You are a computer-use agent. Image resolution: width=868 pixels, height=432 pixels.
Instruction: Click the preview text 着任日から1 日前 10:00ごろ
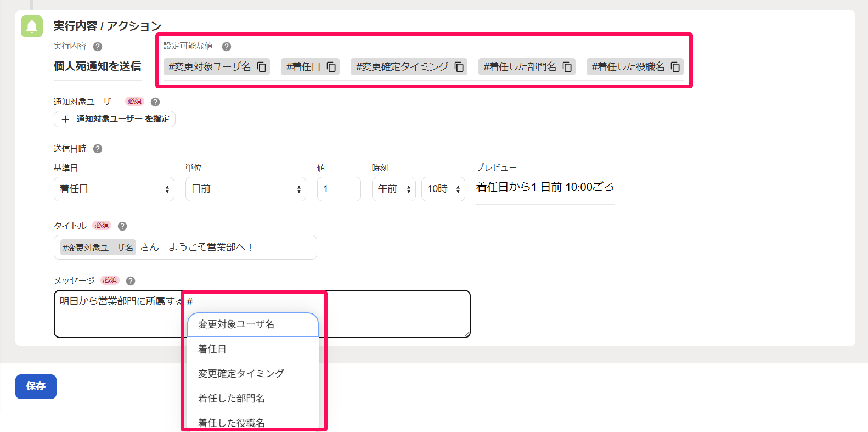pos(545,187)
